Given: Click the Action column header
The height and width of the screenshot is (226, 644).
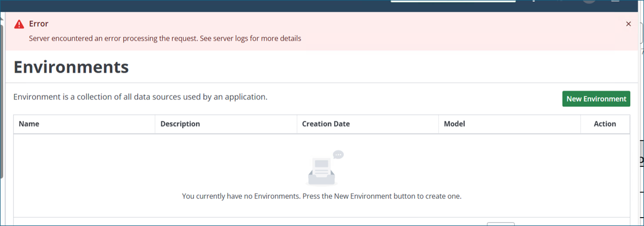Looking at the screenshot, I should tap(605, 124).
